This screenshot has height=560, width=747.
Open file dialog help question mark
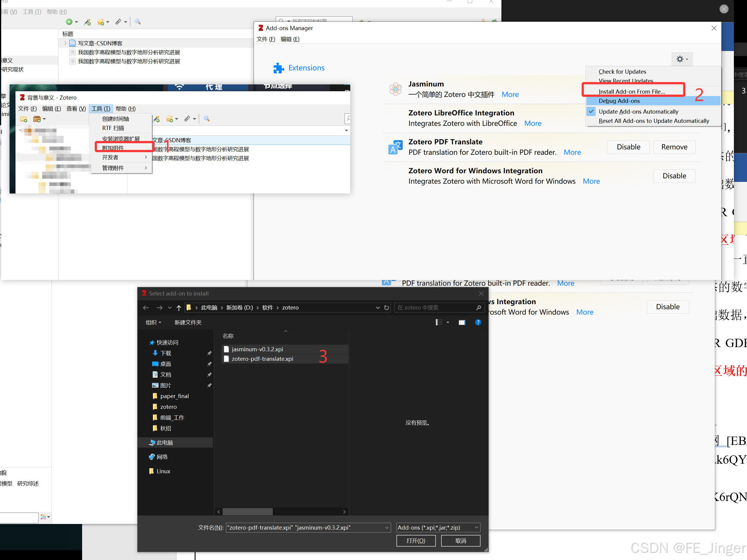click(478, 322)
